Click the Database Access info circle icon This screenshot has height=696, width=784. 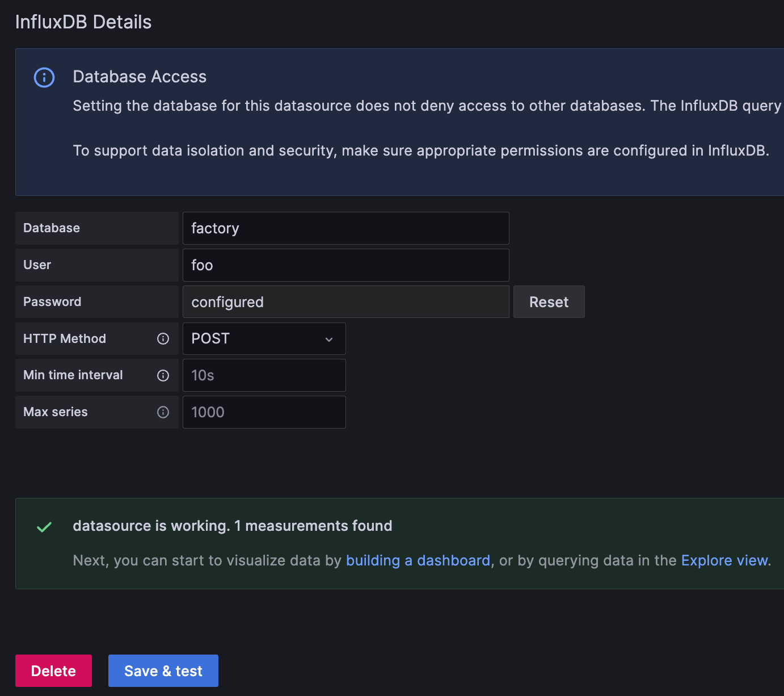(44, 77)
